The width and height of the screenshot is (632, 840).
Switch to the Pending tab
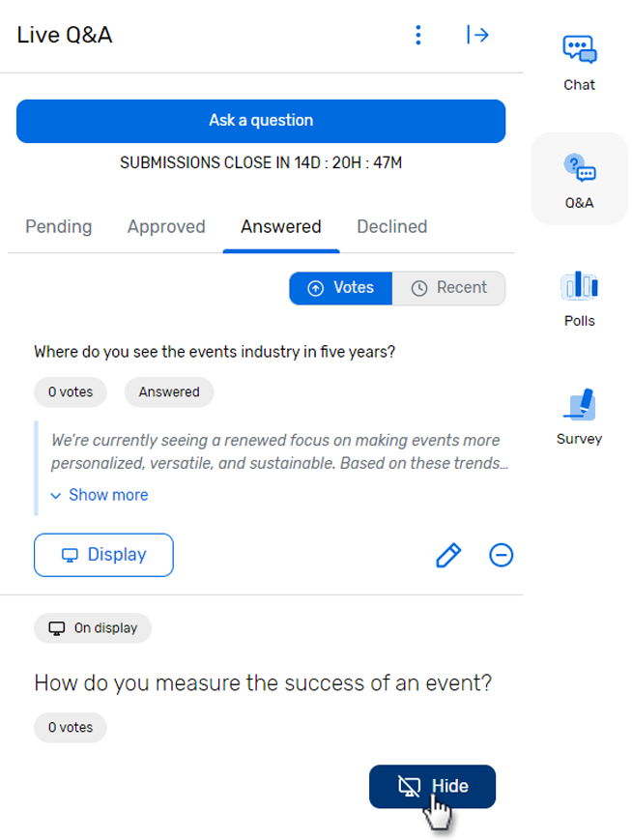click(59, 227)
